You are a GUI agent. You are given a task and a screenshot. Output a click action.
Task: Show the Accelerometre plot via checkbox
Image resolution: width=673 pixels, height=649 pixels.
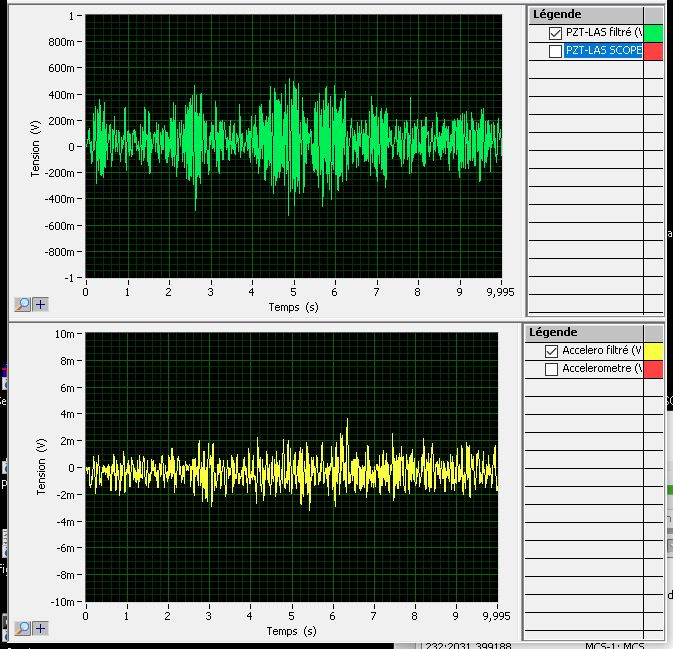point(551,369)
